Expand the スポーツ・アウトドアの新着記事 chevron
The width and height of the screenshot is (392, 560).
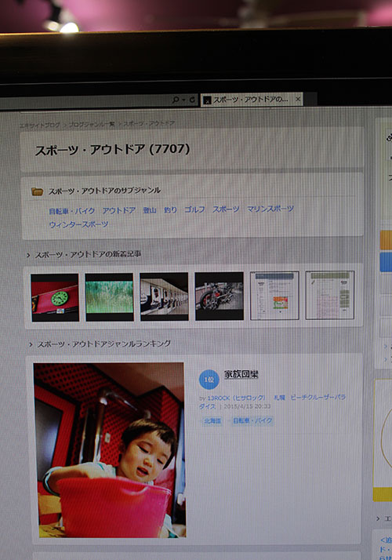28,255
